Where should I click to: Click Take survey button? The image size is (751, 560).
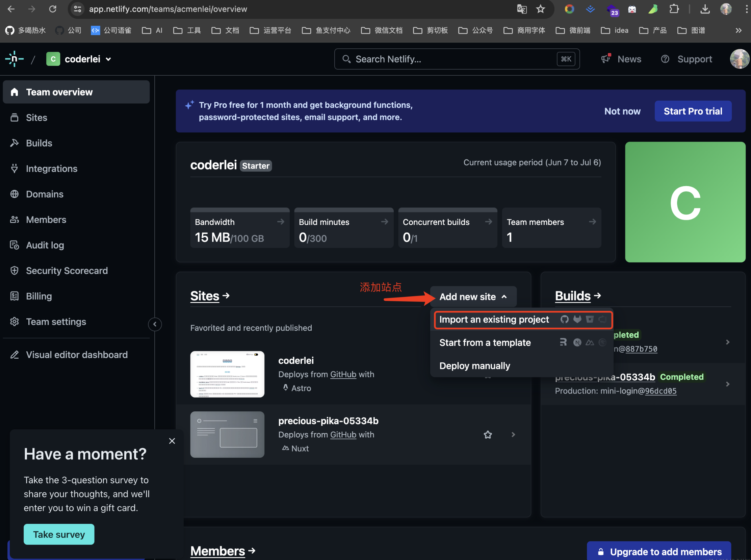click(59, 534)
